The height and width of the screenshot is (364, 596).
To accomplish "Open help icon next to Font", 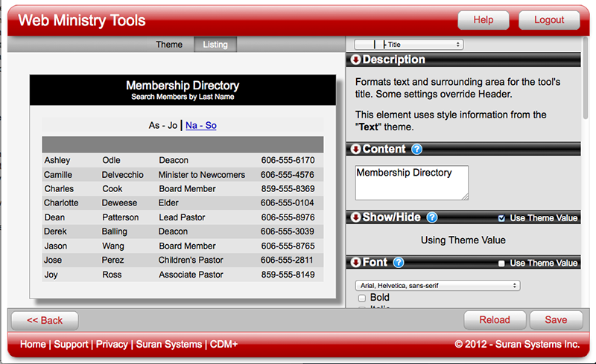I will 399,263.
